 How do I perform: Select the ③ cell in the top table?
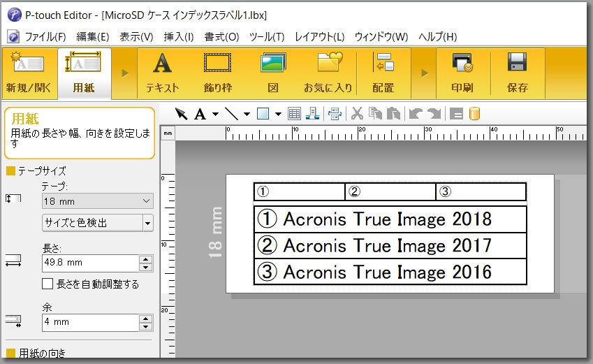pos(481,191)
